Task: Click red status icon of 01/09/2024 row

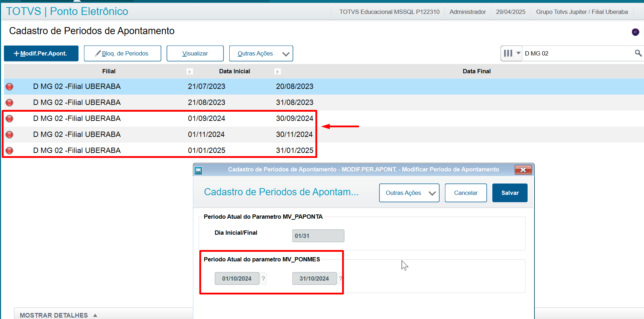Action: pos(10,118)
